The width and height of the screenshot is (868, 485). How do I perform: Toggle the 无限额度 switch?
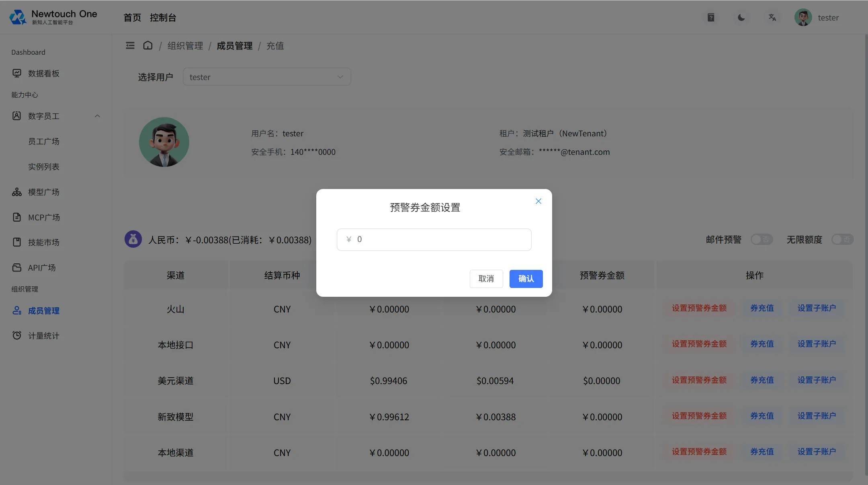[x=843, y=240]
